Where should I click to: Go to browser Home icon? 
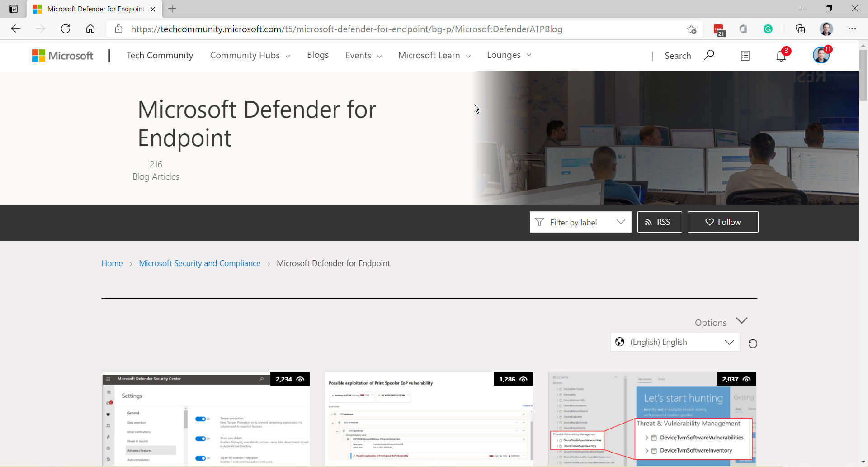pyautogui.click(x=90, y=29)
